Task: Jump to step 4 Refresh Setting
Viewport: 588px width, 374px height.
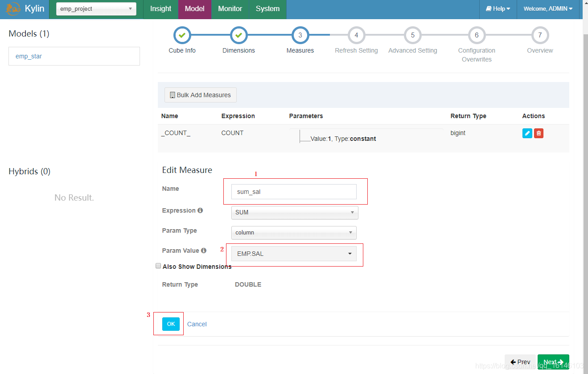Action: [356, 35]
